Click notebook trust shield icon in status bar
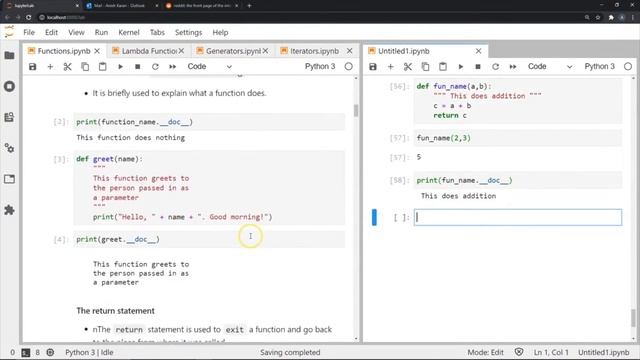Screen dimensions: 640x360 coord(519,352)
